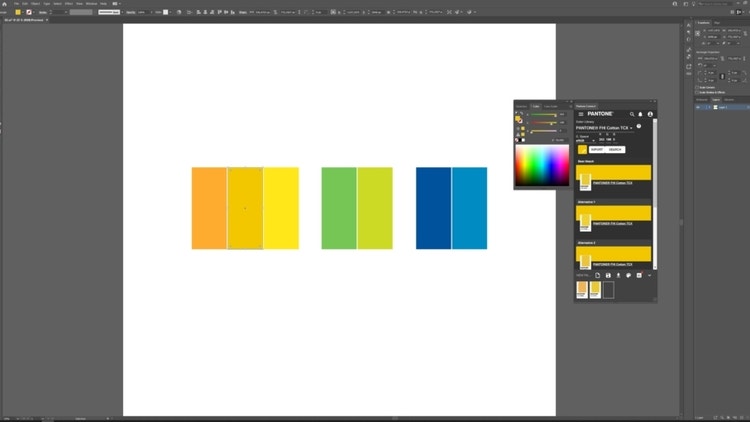
Task: Select the light blue rectangle on the artboard
Action: [470, 208]
